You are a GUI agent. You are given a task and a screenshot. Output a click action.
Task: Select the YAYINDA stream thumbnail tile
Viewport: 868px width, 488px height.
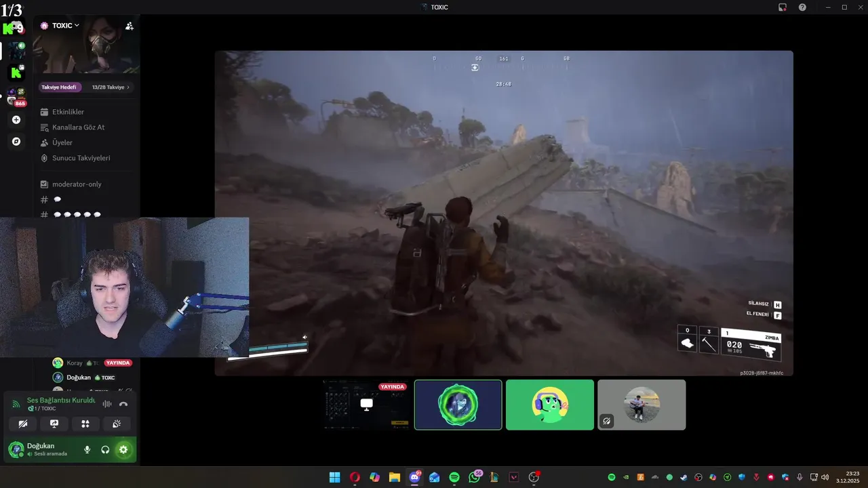(x=367, y=405)
